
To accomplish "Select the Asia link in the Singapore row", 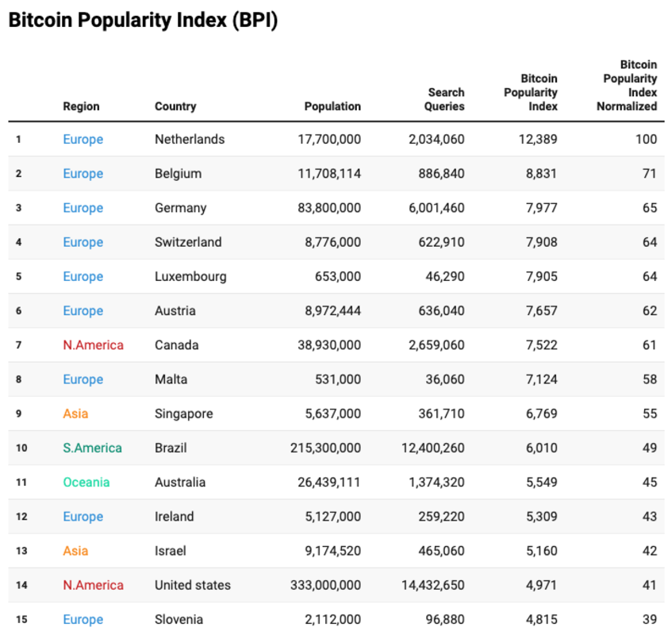I will (75, 414).
